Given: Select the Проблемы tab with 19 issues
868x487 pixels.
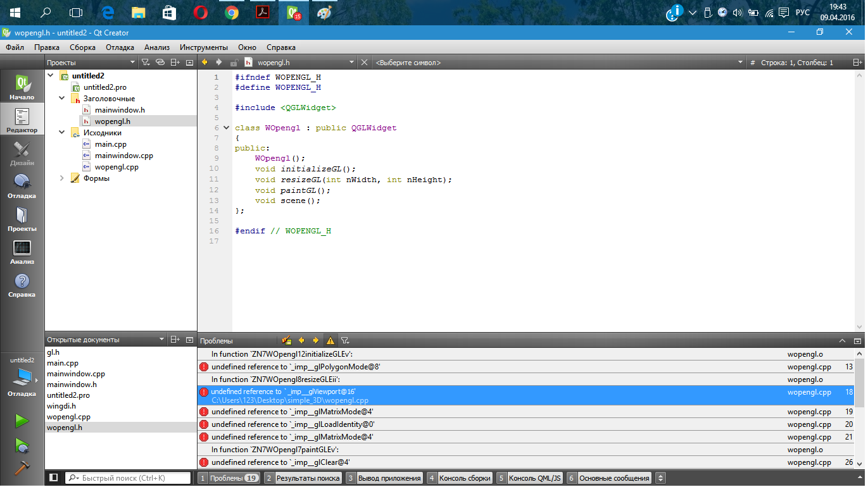Looking at the screenshot, I should 229,478.
